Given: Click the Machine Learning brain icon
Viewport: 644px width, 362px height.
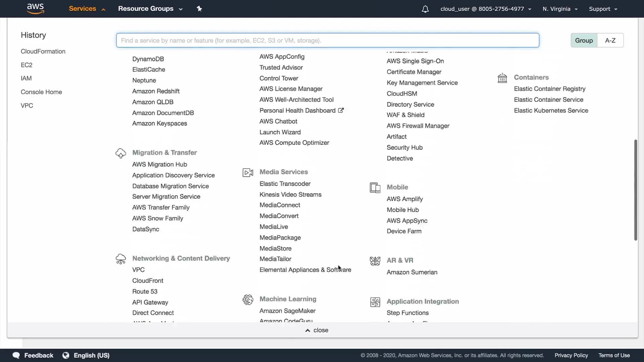Looking at the screenshot, I should pyautogui.click(x=248, y=299).
